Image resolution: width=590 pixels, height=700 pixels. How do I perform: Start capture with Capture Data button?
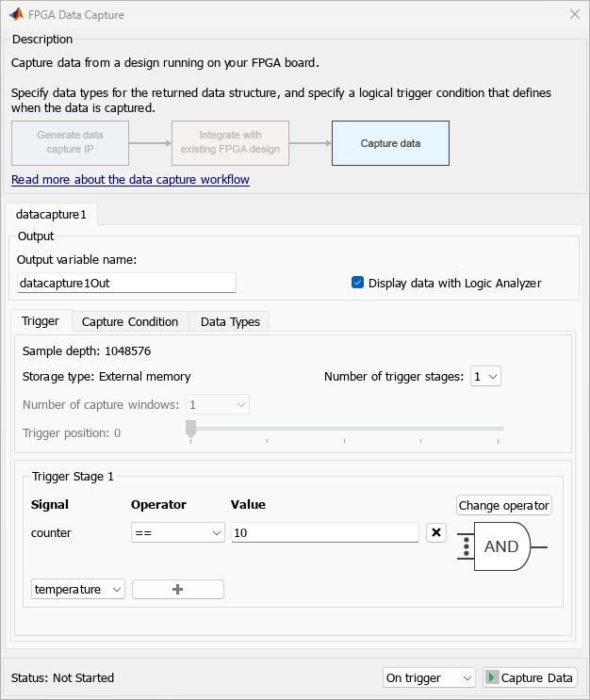pyautogui.click(x=530, y=677)
